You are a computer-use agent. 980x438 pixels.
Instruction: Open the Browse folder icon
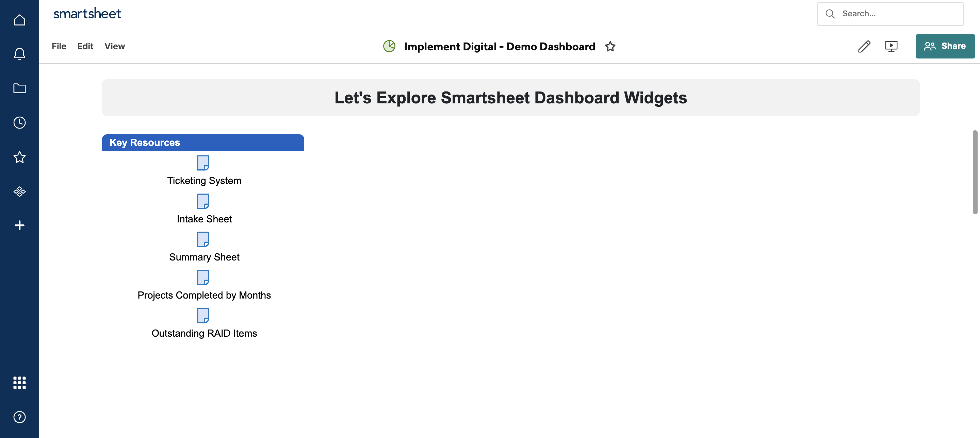[19, 88]
